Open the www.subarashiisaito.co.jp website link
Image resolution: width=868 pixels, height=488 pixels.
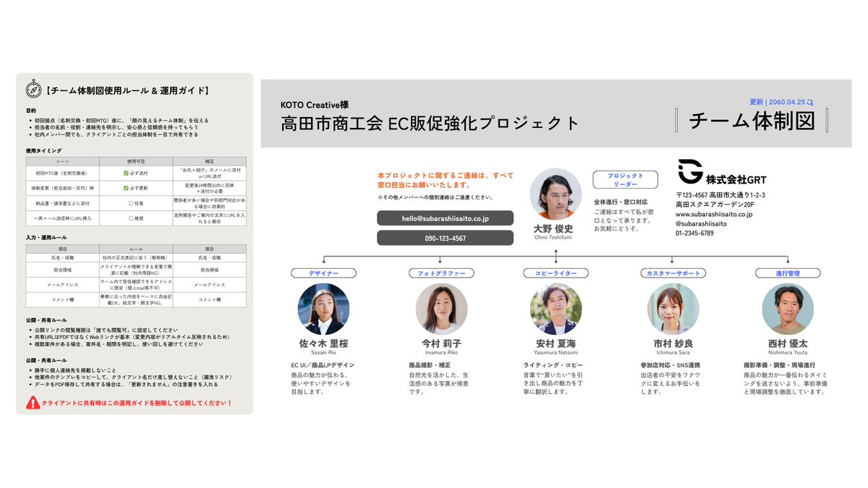(715, 214)
